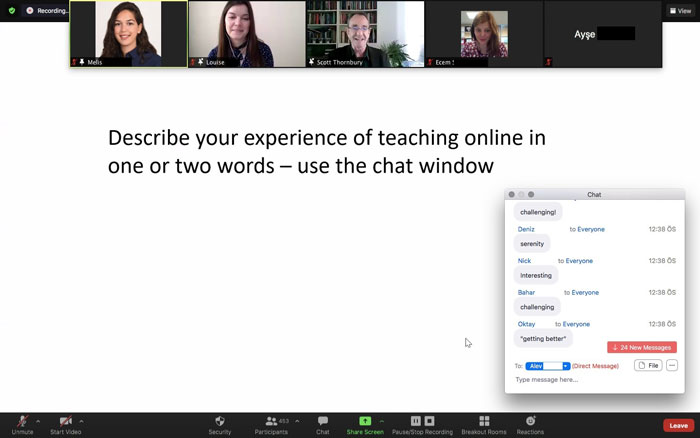Open the Security shield icon
The image size is (700, 438).
(219, 421)
